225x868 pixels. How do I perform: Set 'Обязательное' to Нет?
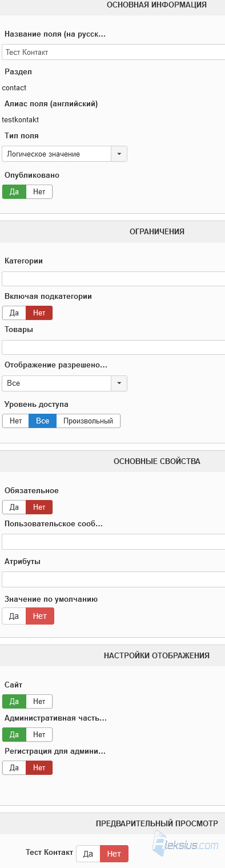point(39,507)
